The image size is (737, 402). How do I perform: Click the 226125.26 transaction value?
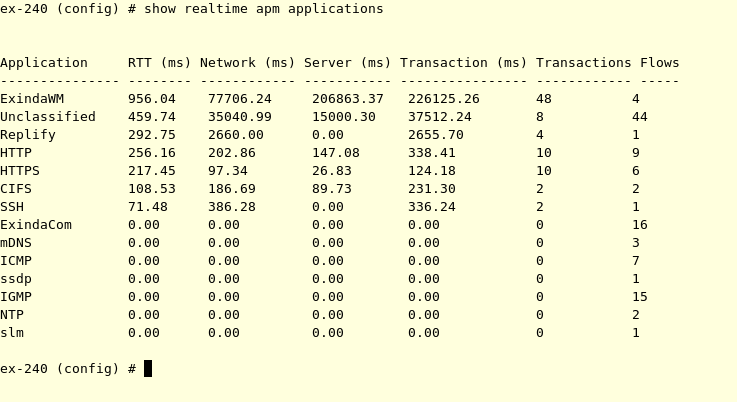[x=444, y=99]
